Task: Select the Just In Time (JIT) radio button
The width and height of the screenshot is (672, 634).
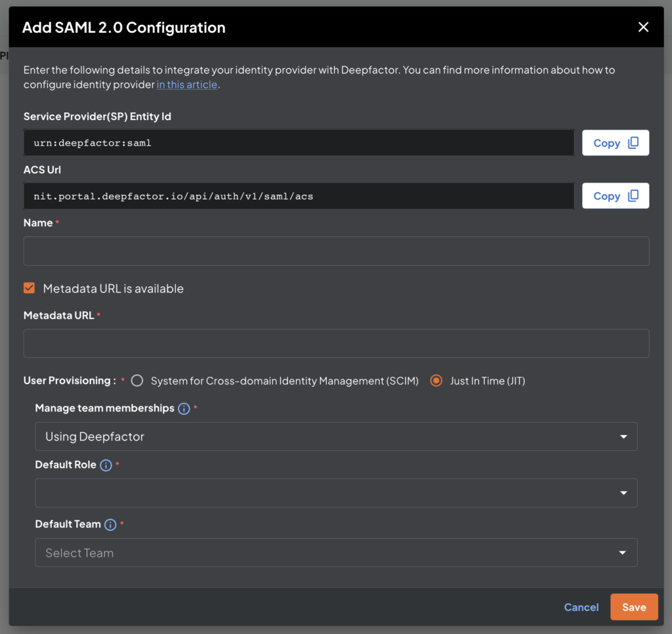Action: [x=436, y=381]
